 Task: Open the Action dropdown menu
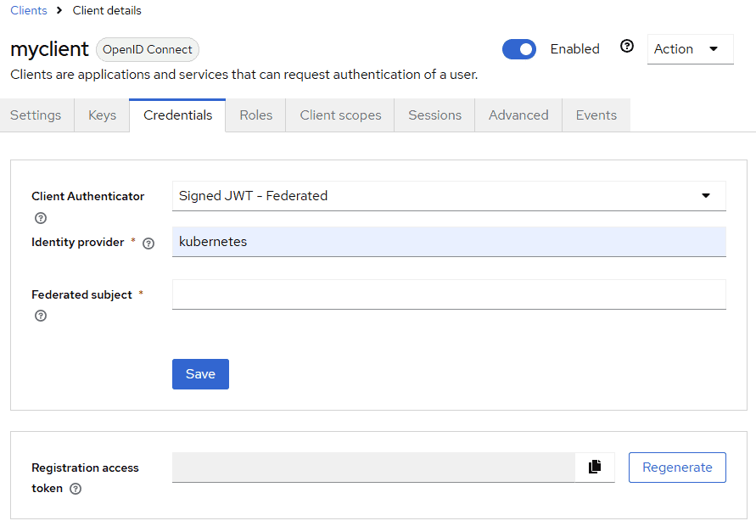689,49
